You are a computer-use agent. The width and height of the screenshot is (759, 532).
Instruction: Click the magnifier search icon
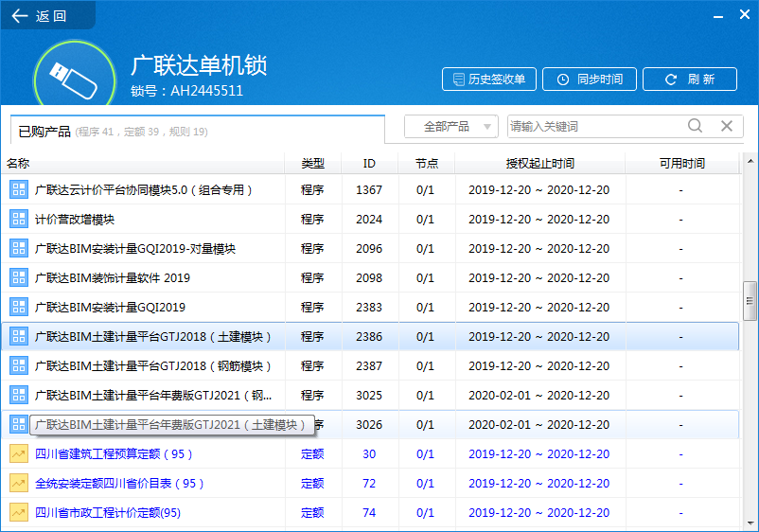pyautogui.click(x=695, y=126)
